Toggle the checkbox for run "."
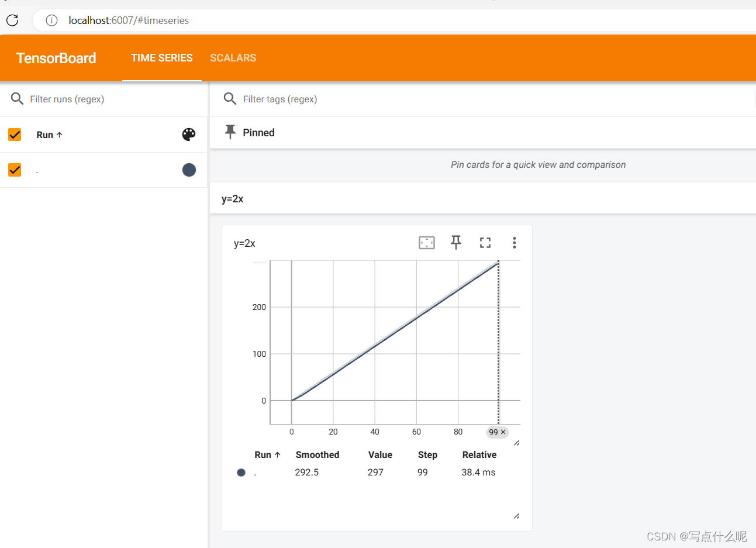756x548 pixels. point(15,170)
